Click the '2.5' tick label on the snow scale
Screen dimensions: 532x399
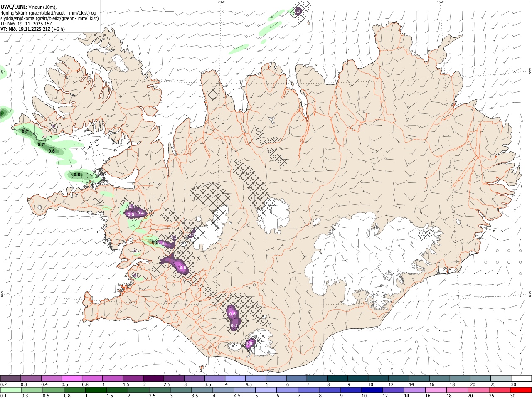click(167, 384)
